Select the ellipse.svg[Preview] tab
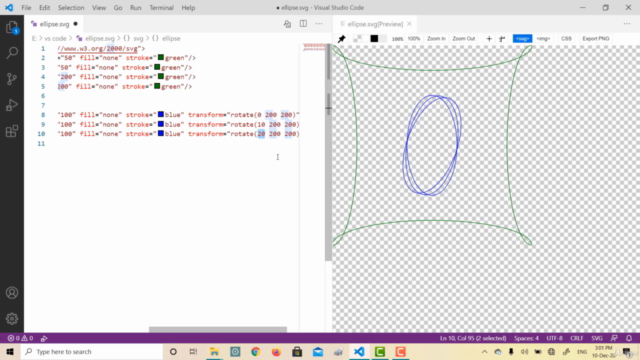Image resolution: width=640 pixels, height=360 pixels. pyautogui.click(x=375, y=24)
